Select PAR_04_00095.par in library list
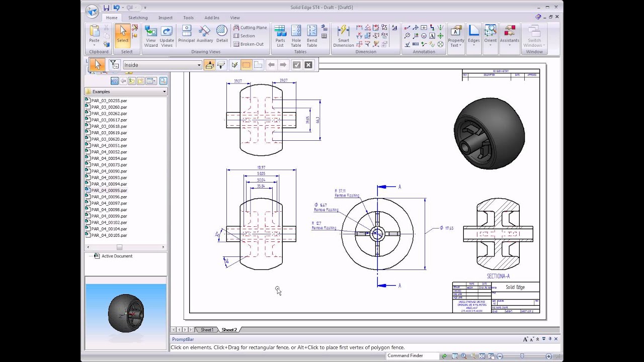 click(109, 191)
